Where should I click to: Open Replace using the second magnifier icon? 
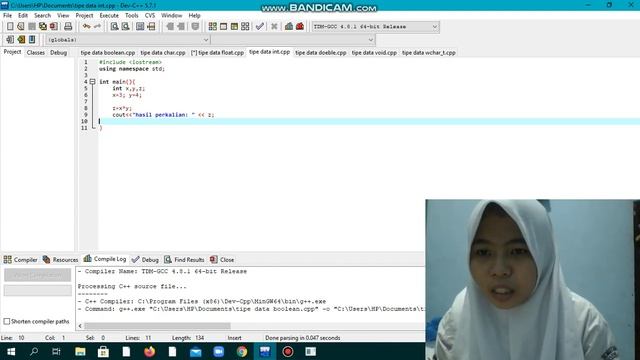126,27
